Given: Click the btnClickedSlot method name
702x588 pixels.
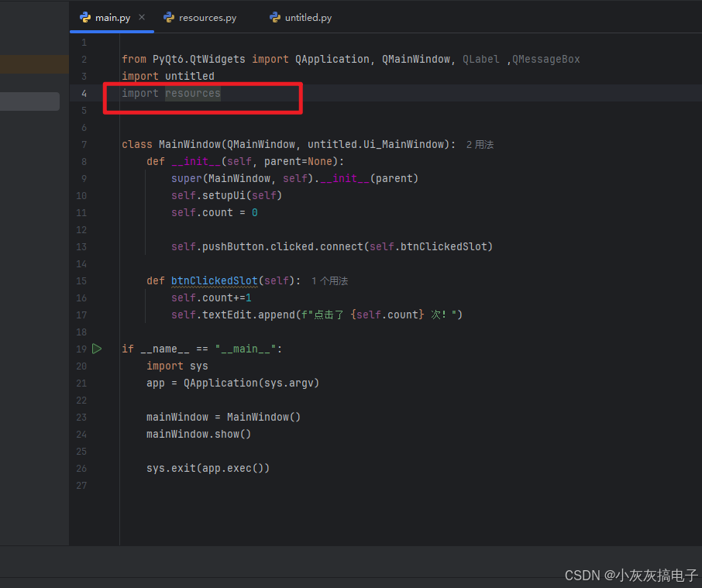Looking at the screenshot, I should (214, 280).
